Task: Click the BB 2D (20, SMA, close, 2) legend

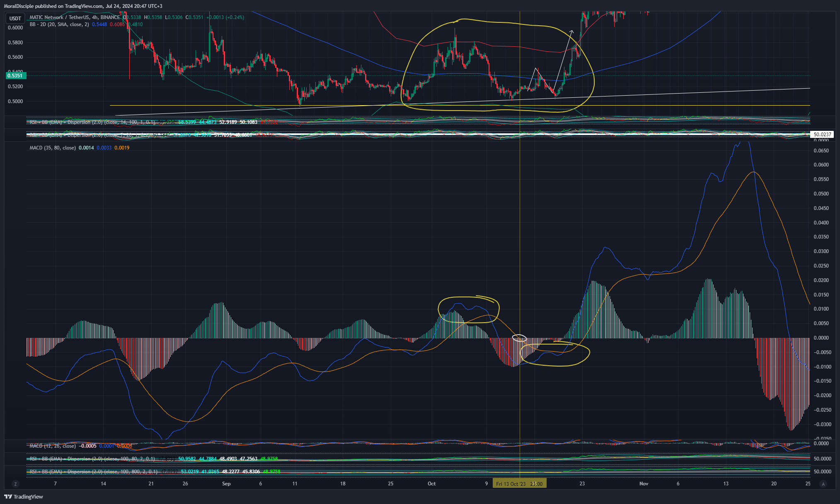Action: (59, 24)
